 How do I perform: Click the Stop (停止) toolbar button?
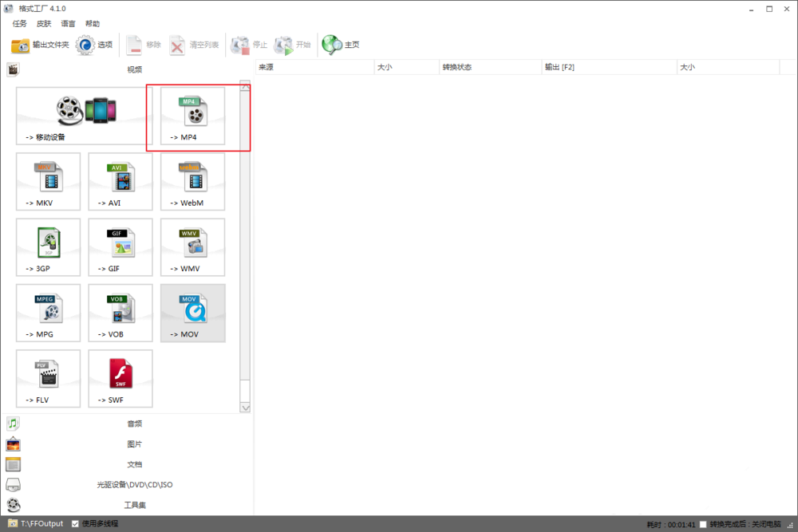point(249,45)
